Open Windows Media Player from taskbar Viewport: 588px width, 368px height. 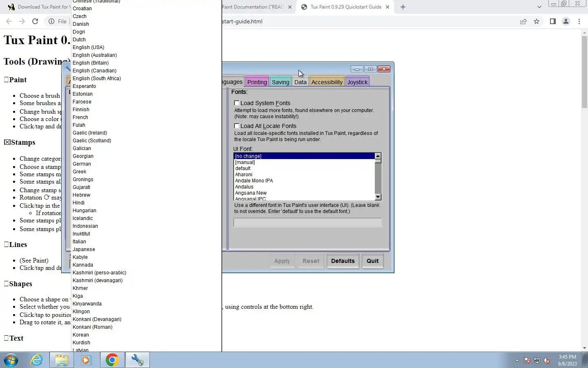86,360
